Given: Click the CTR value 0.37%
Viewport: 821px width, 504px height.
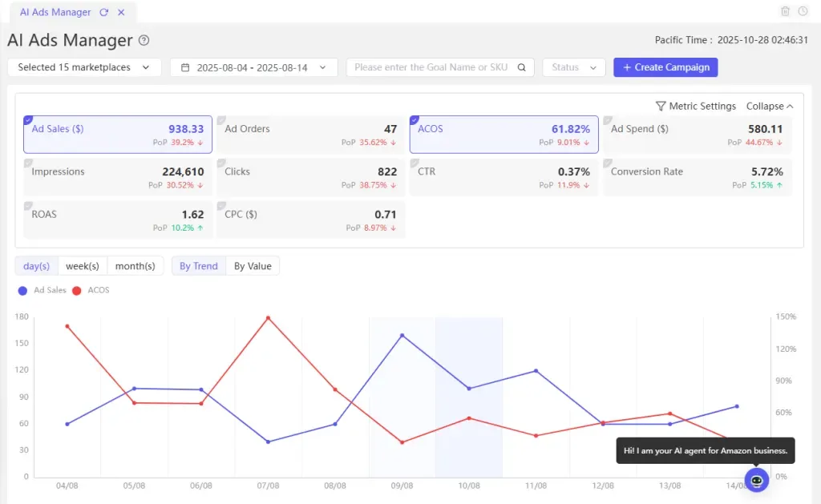Looking at the screenshot, I should [574, 171].
